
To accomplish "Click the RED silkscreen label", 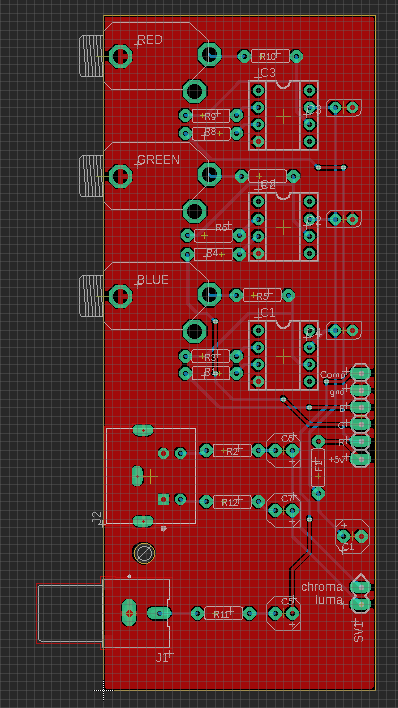I will click(x=150, y=40).
